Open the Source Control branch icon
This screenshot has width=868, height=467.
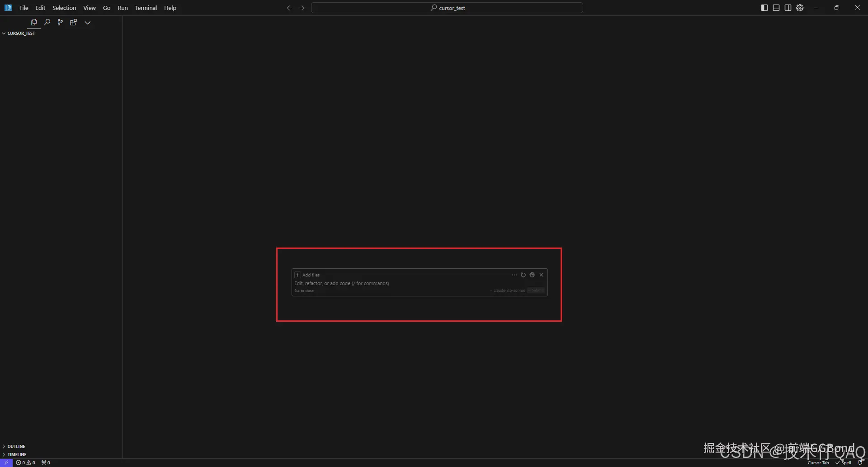tap(60, 22)
